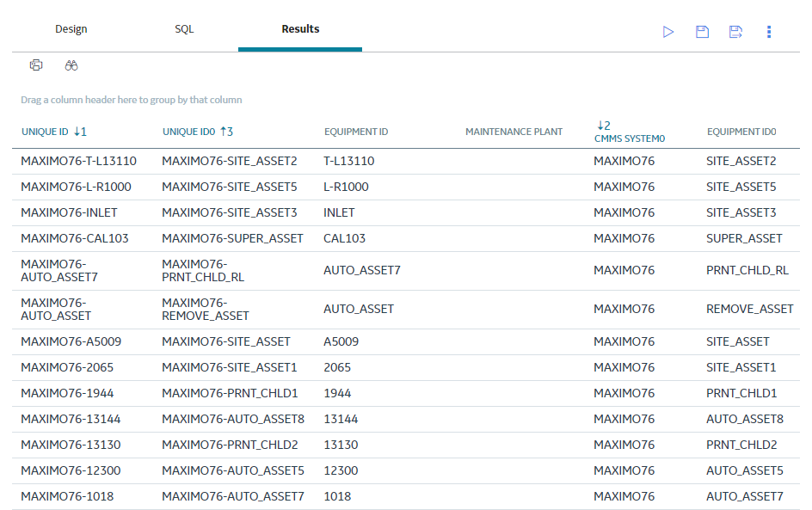Click cell MAXIMO76-AUTO_ASSET5
This screenshot has width=812, height=510.
click(233, 471)
